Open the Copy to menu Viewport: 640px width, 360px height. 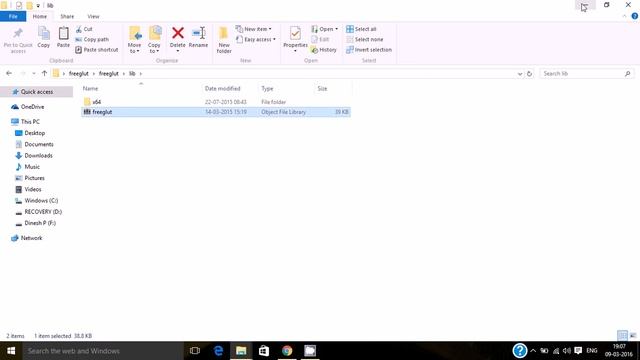coord(154,40)
